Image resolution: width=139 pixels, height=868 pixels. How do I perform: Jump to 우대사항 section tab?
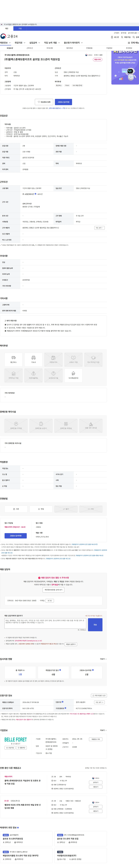(x=50, y=48)
